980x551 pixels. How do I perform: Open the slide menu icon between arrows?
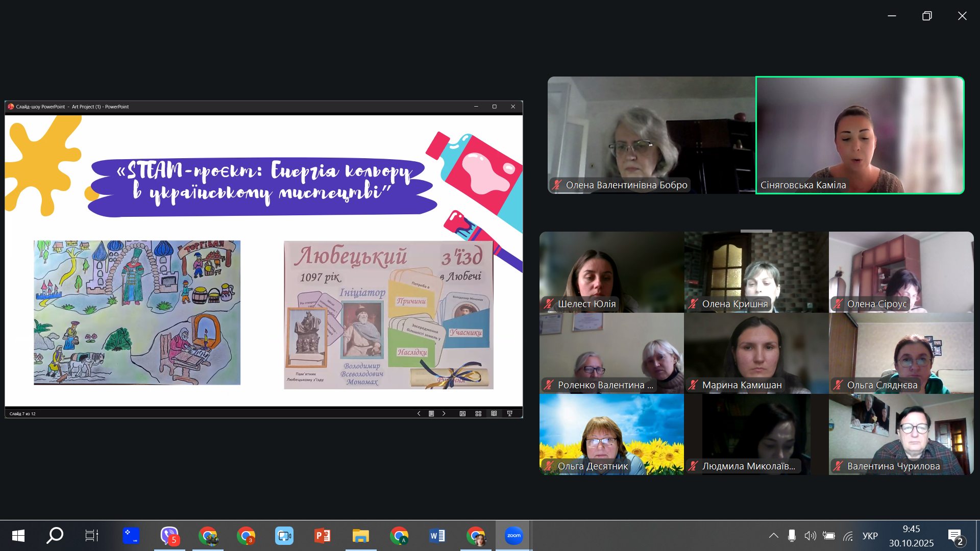[x=431, y=414]
